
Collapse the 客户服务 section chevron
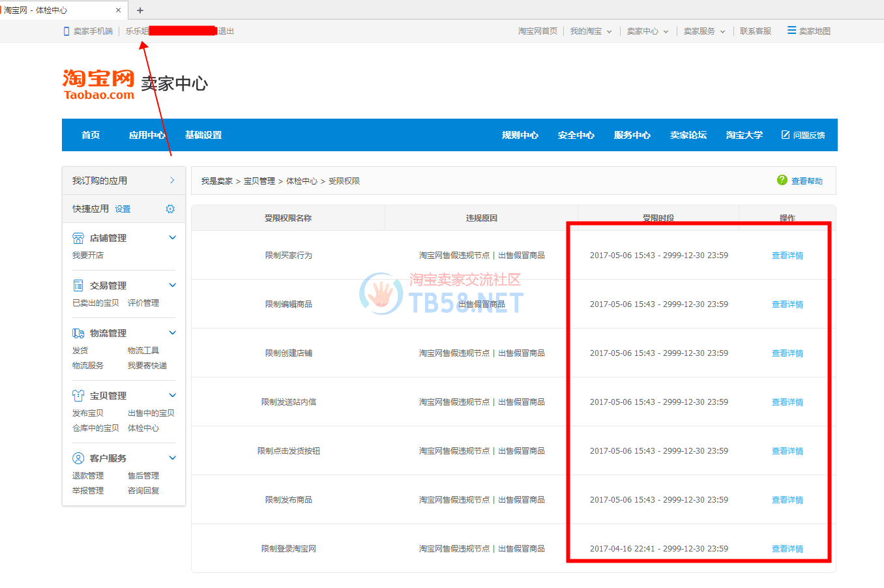173,458
